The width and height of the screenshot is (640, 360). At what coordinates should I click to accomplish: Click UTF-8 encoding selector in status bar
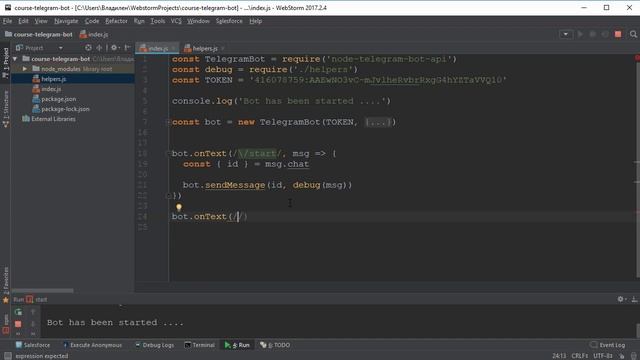(602, 356)
